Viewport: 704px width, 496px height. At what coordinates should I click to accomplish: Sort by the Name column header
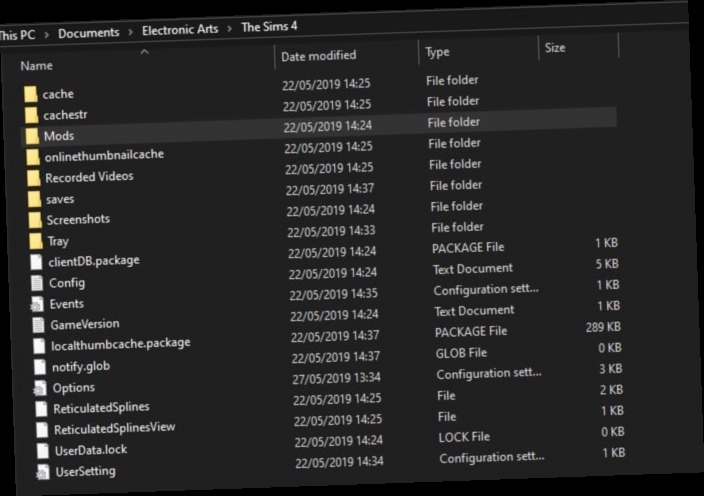coord(36,66)
